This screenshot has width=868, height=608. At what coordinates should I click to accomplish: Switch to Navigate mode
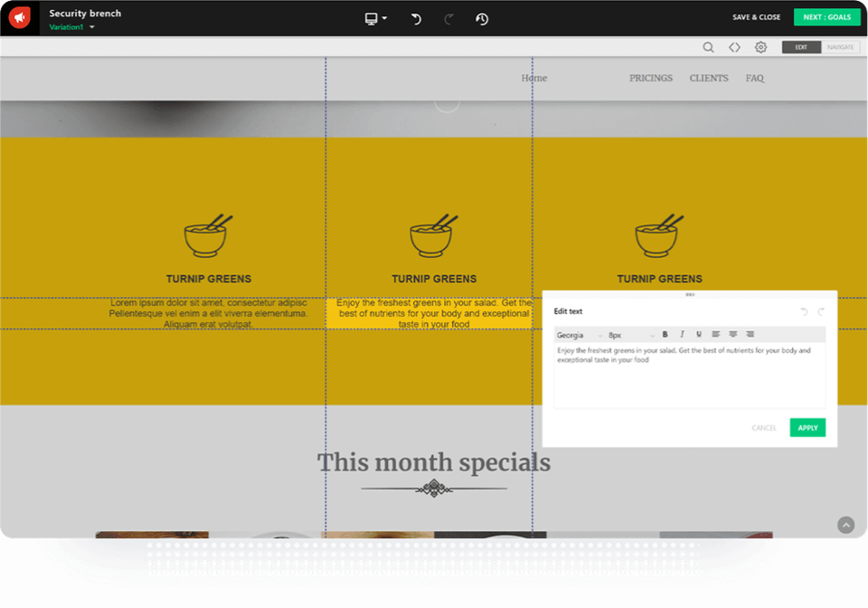(x=840, y=47)
